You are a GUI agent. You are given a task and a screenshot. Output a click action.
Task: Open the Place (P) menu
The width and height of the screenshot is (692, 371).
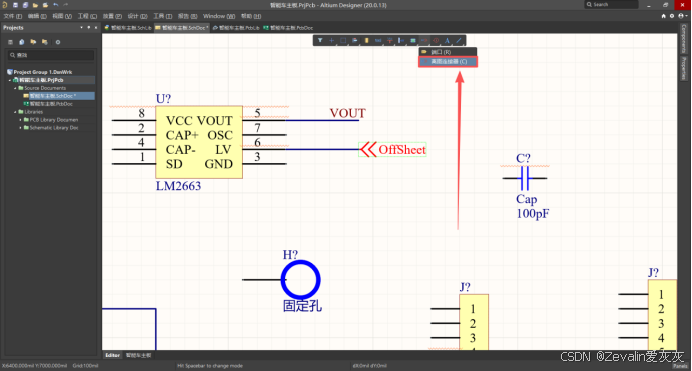(112, 16)
